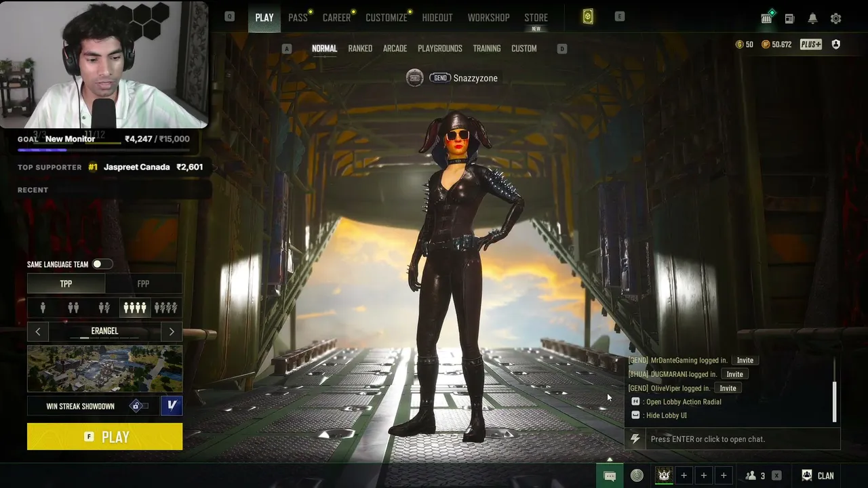Select Solo single-player mode icon
The width and height of the screenshot is (868, 488).
[x=43, y=308]
